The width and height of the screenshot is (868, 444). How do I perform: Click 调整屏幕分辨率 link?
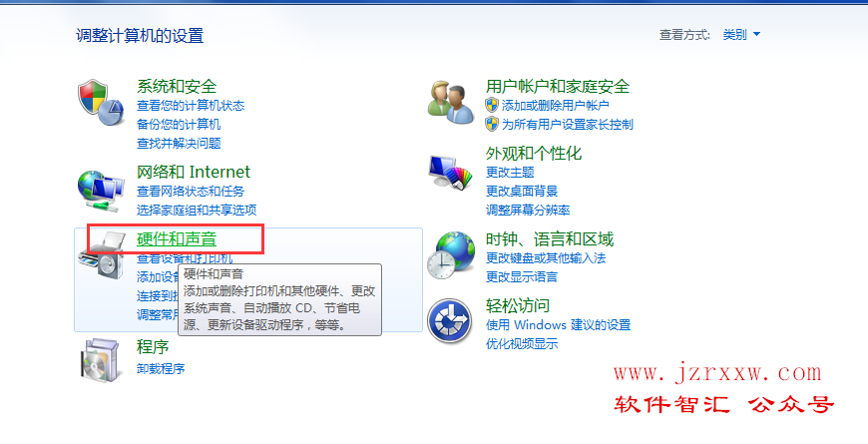click(x=528, y=211)
